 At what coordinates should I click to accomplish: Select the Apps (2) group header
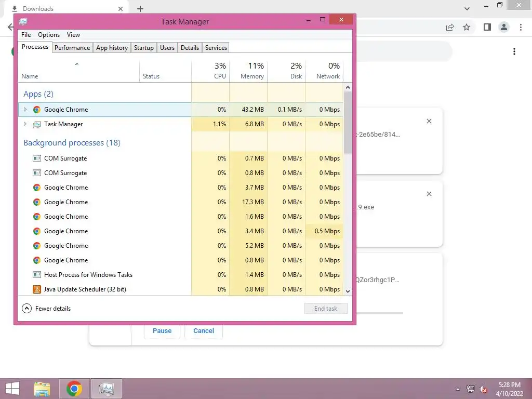coord(38,94)
